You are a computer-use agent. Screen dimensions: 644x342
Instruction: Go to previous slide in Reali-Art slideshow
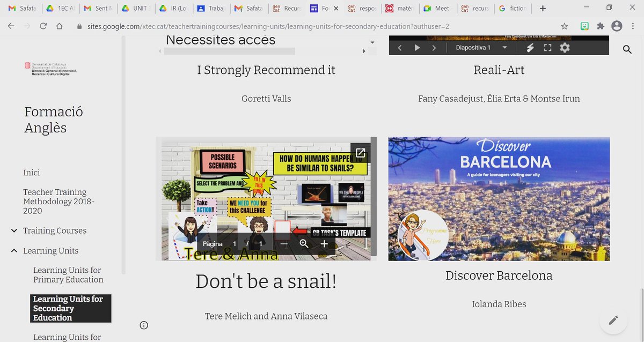[400, 48]
